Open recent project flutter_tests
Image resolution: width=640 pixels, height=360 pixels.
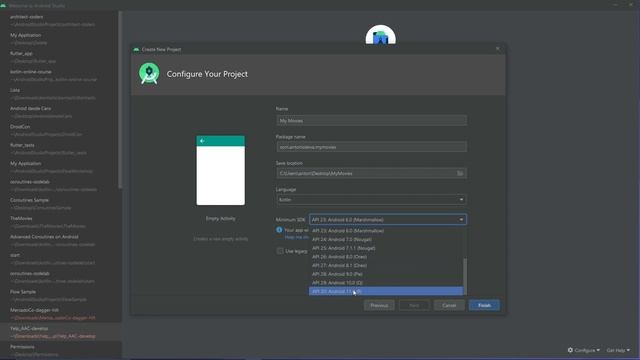click(x=60, y=149)
